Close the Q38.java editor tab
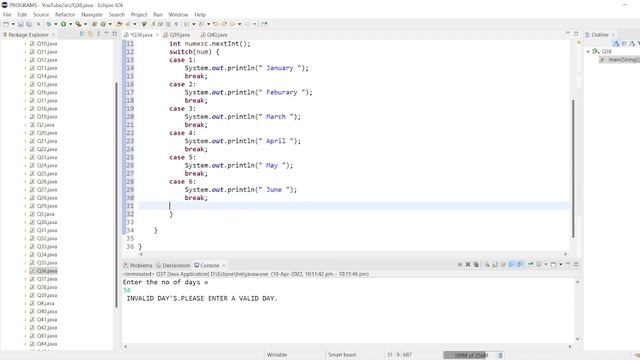 [157, 35]
